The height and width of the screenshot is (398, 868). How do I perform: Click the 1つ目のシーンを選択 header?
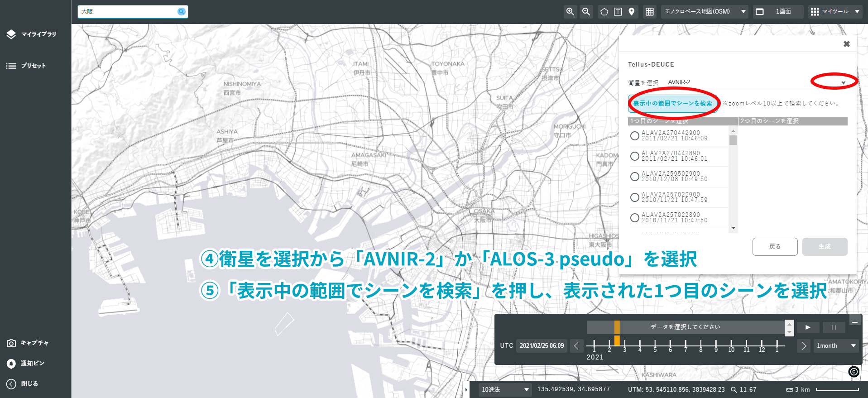pos(683,121)
